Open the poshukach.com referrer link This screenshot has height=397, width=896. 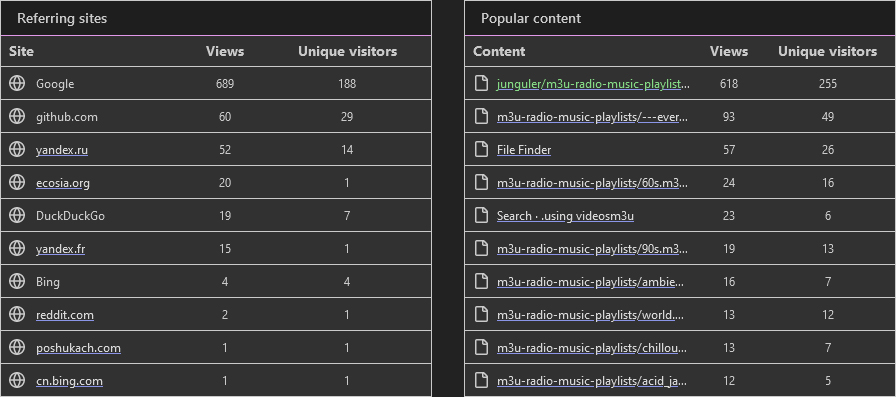click(78, 348)
